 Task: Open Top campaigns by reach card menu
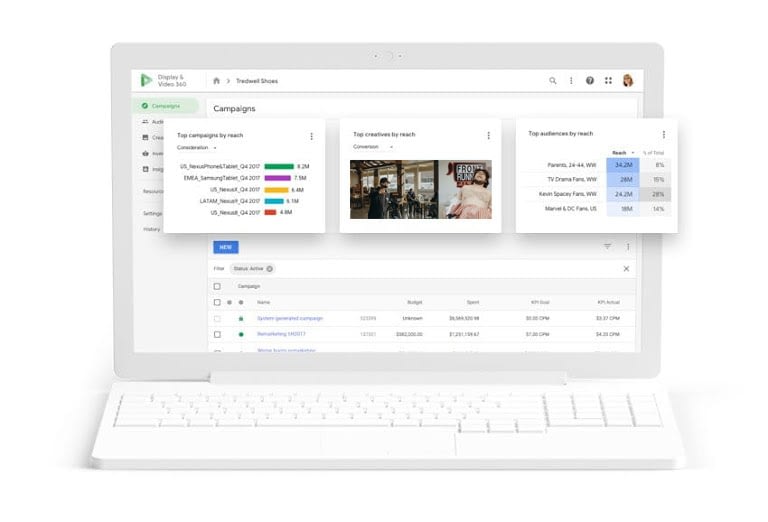(x=312, y=136)
